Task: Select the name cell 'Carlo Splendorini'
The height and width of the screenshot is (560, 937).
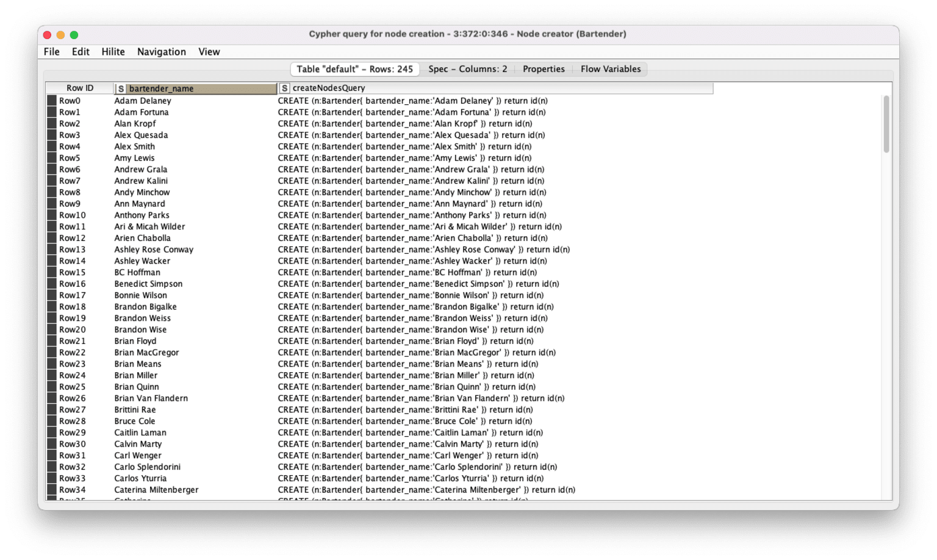Action: (x=195, y=467)
